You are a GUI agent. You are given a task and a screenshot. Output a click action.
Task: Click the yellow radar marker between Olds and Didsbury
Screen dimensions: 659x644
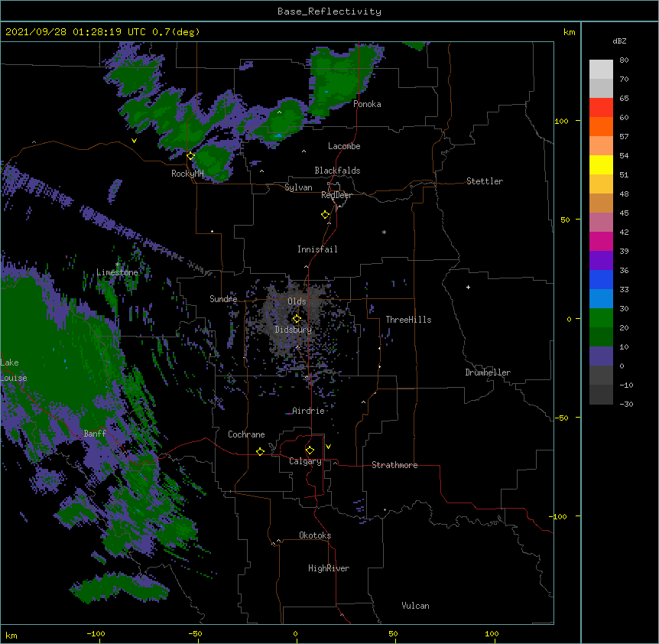click(x=297, y=319)
